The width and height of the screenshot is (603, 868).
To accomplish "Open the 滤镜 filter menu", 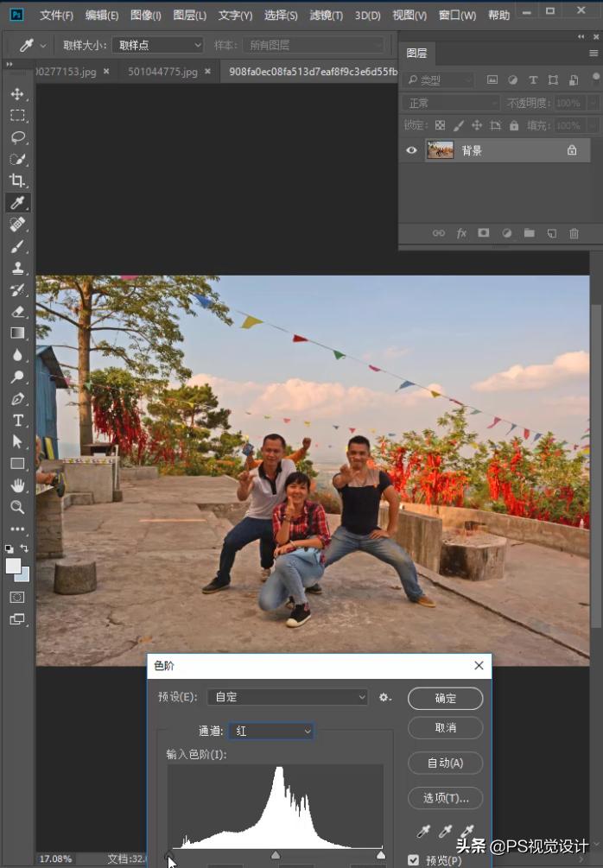I will tap(326, 16).
